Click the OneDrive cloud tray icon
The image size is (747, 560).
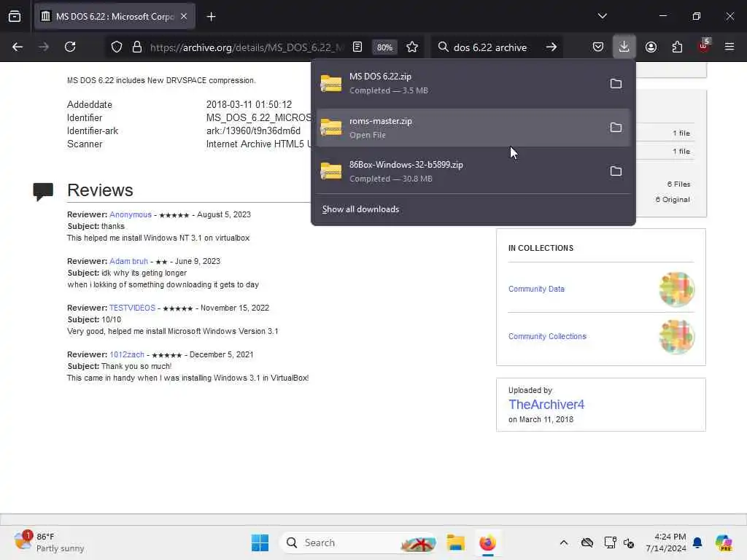587,542
